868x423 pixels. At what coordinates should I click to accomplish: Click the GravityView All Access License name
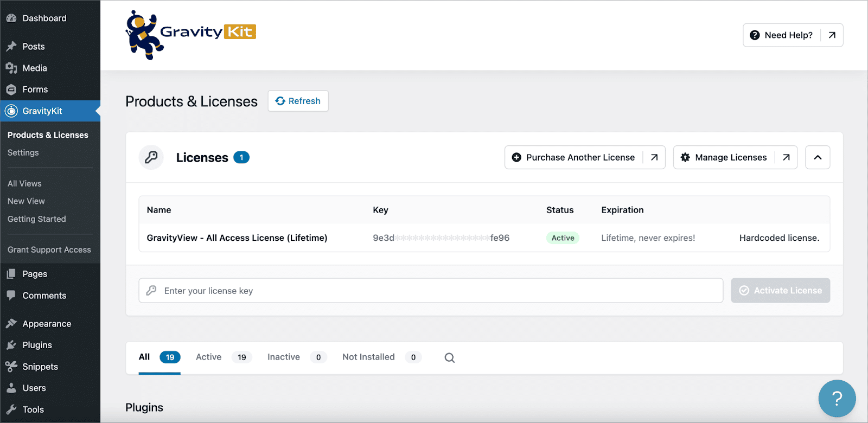coord(237,238)
